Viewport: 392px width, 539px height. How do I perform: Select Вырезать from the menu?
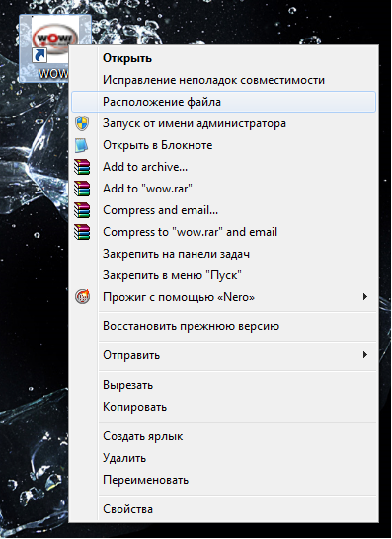(223, 385)
